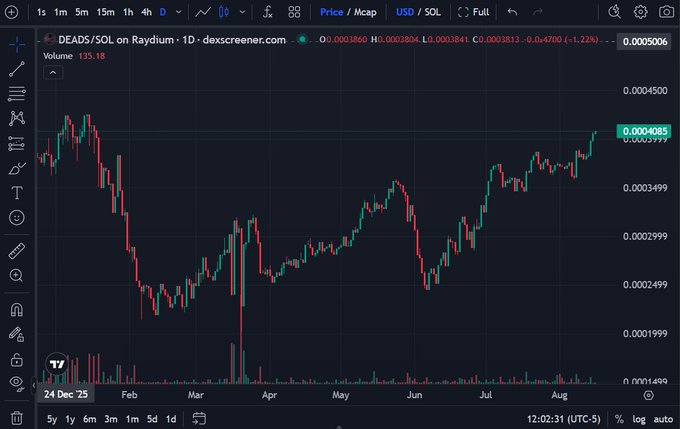Open the quick search icon
This screenshot has height=429, width=680.
[x=614, y=12]
